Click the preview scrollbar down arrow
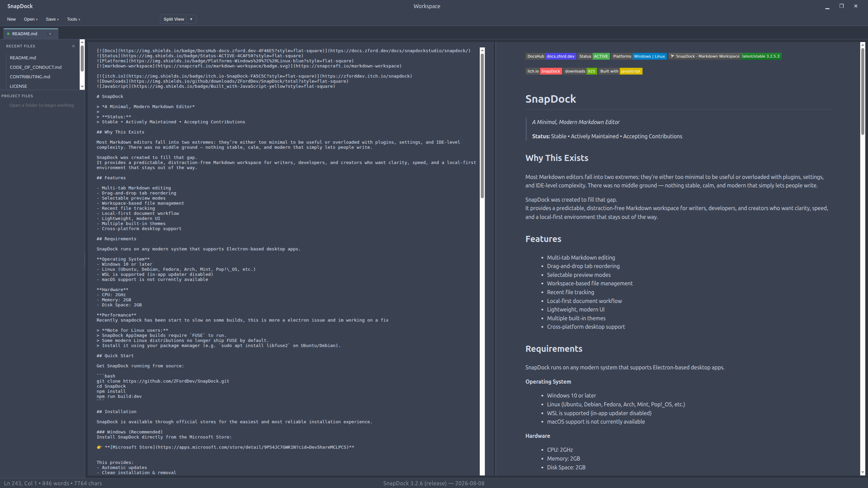Image resolution: width=868 pixels, height=488 pixels. coord(863,472)
